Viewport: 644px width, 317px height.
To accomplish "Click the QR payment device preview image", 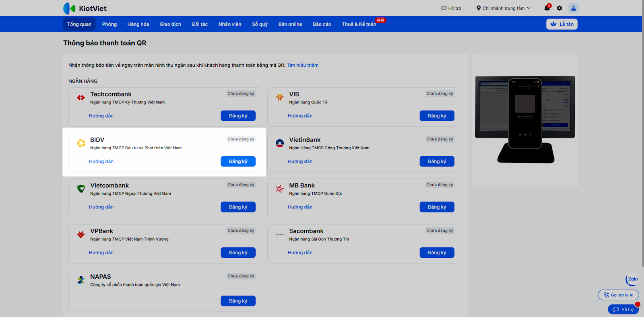I will (x=525, y=120).
